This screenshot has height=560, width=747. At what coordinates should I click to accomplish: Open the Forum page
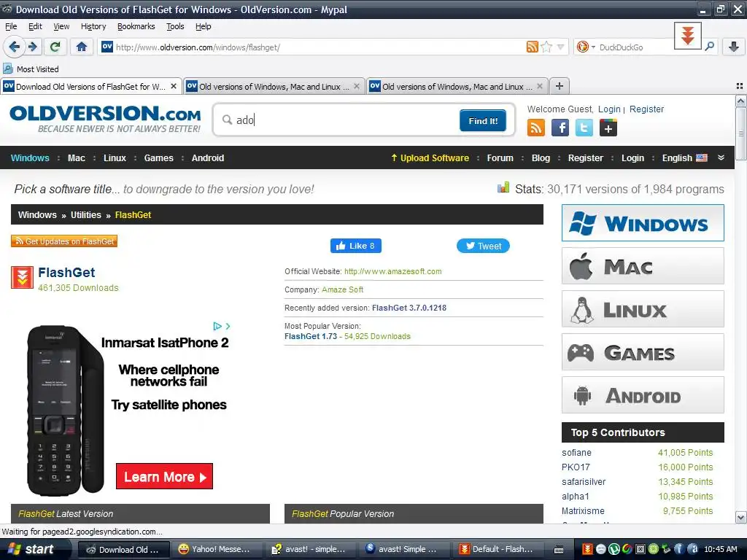pyautogui.click(x=500, y=158)
